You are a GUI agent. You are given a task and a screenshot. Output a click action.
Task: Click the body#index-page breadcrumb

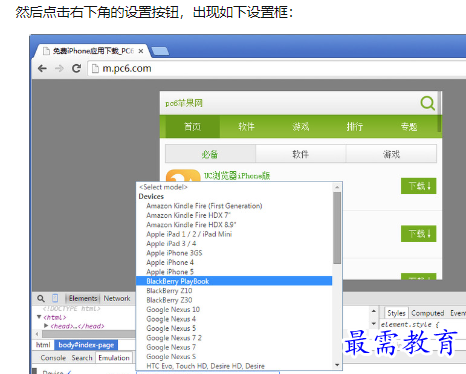point(86,345)
